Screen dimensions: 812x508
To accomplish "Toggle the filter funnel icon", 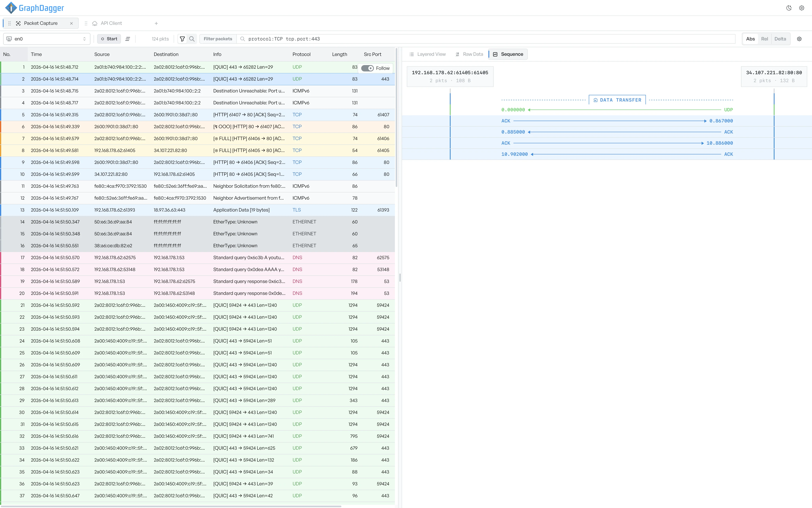I will 182,39.
